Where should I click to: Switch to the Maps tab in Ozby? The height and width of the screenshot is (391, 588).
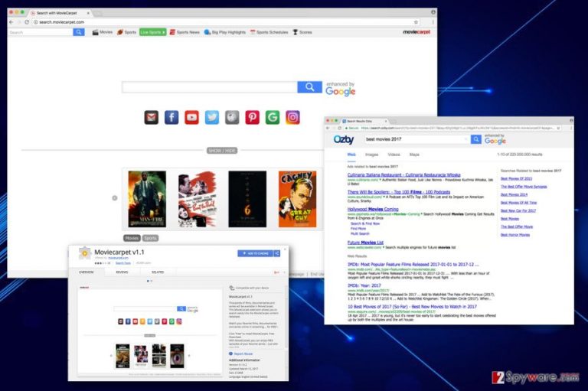(414, 155)
